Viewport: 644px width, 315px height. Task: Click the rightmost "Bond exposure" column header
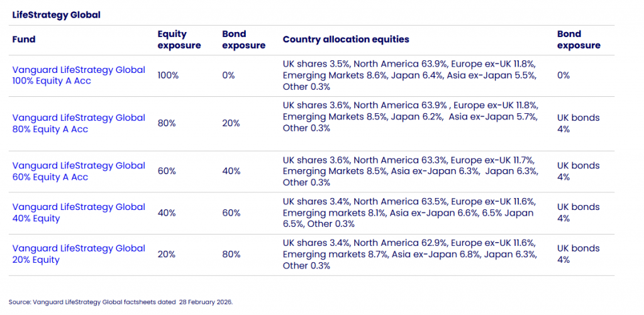coord(579,39)
